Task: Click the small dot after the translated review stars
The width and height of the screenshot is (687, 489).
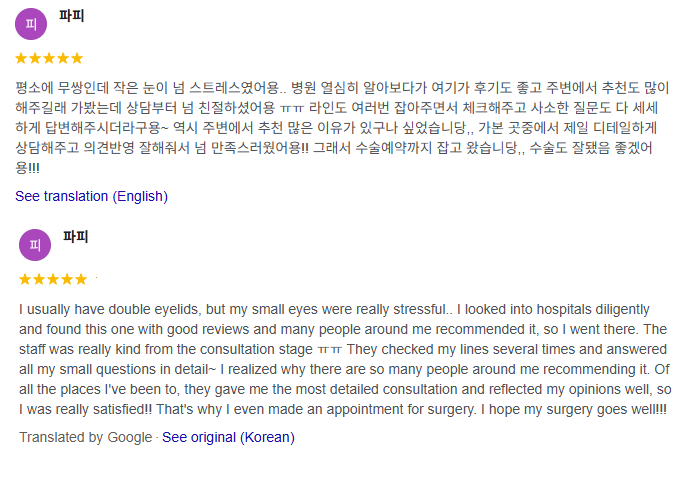Action: coord(97,277)
